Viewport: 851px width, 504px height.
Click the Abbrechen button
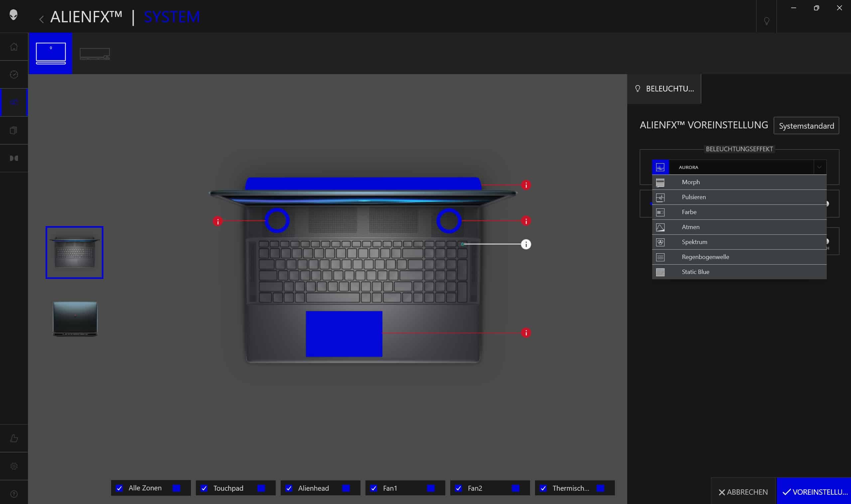743,492
